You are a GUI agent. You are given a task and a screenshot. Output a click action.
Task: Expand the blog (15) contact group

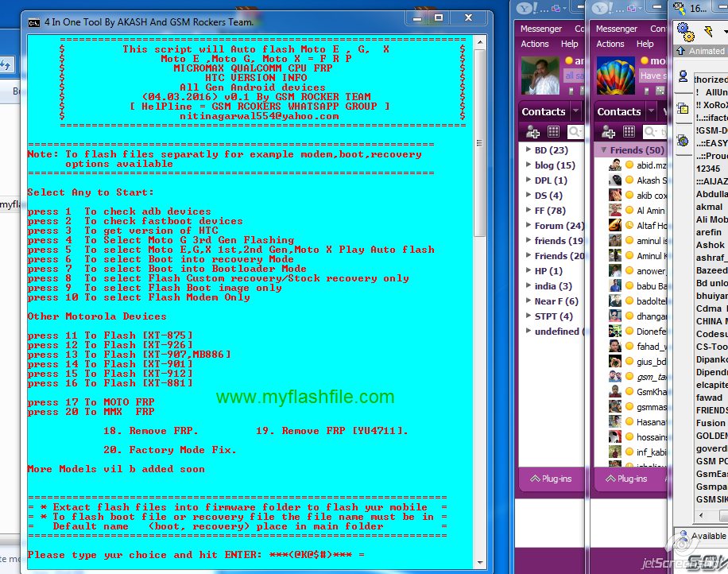(x=529, y=165)
